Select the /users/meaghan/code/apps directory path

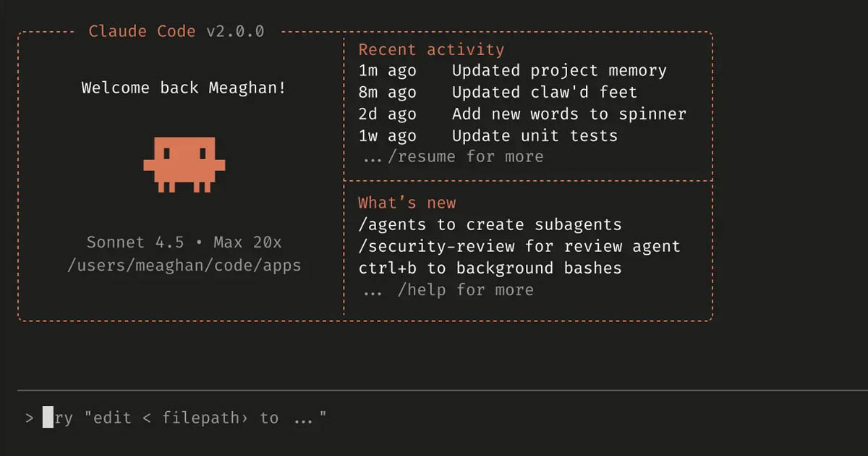183,265
